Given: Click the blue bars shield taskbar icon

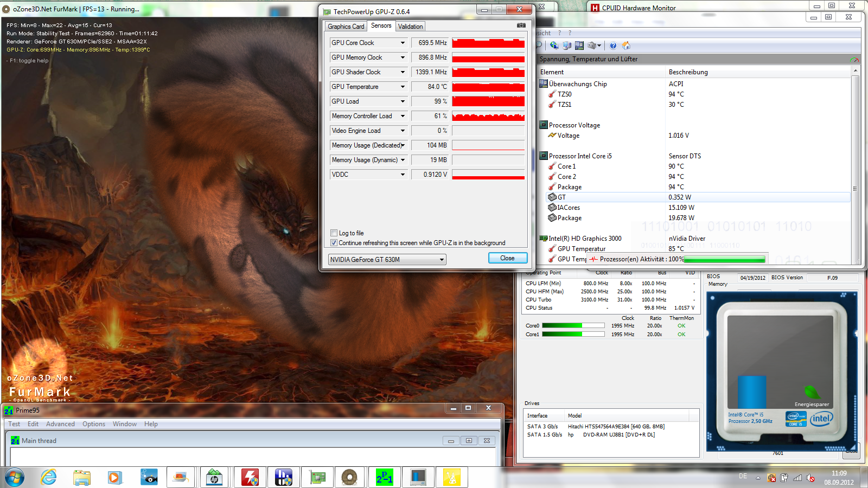Looking at the screenshot, I should (284, 478).
